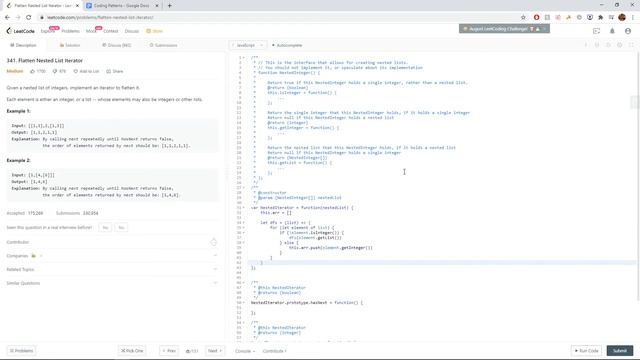Click the red Opera-style extension icon
The height and width of the screenshot is (360, 640).
[536, 18]
